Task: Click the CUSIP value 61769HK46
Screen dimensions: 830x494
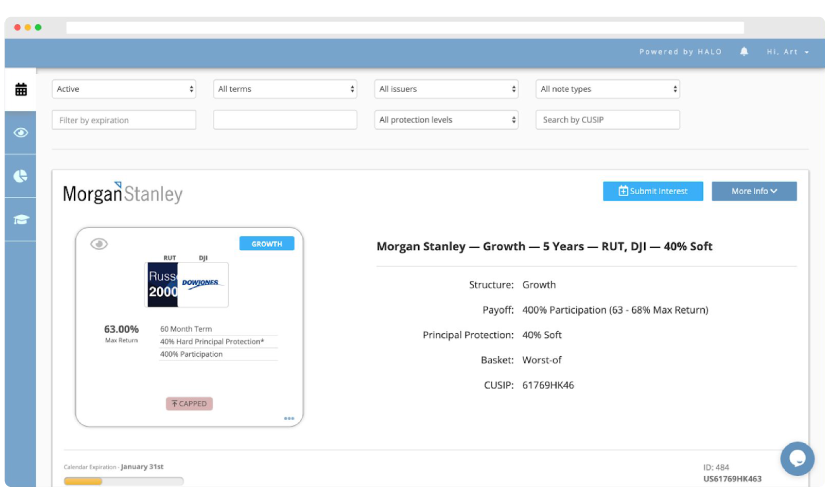Action: [x=548, y=385]
